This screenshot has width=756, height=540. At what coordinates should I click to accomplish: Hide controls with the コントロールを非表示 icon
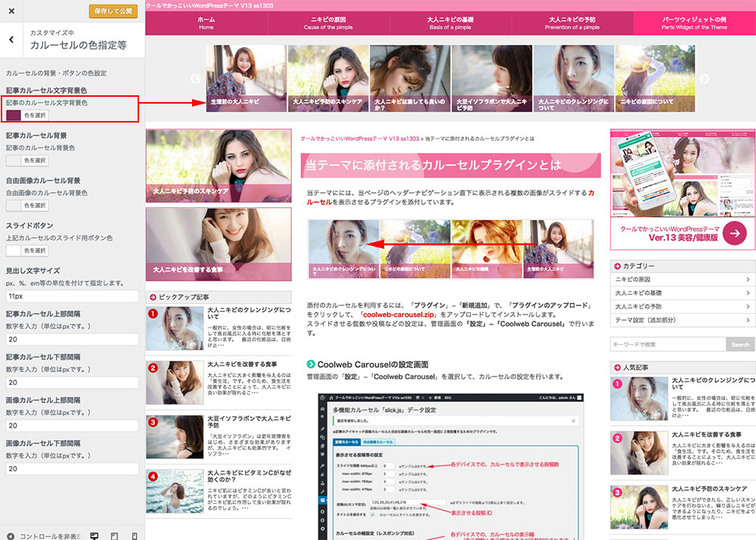(11, 535)
